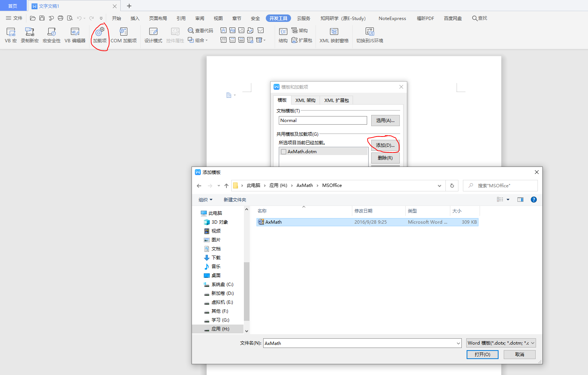
Task: Open COM 加载项 add-ins
Action: 124,35
